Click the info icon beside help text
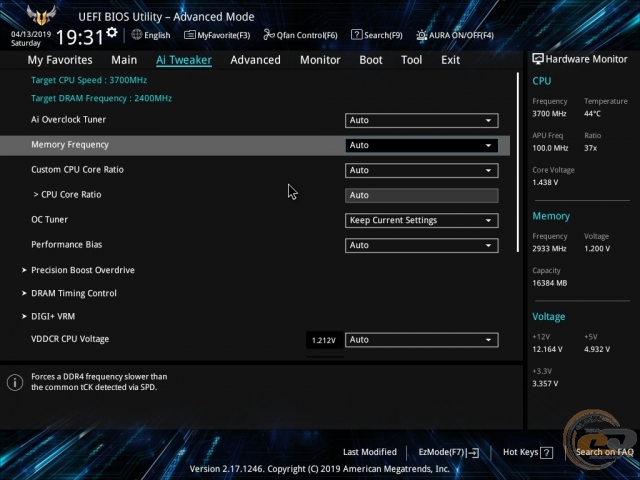The width and height of the screenshot is (640, 480). pos(15,382)
